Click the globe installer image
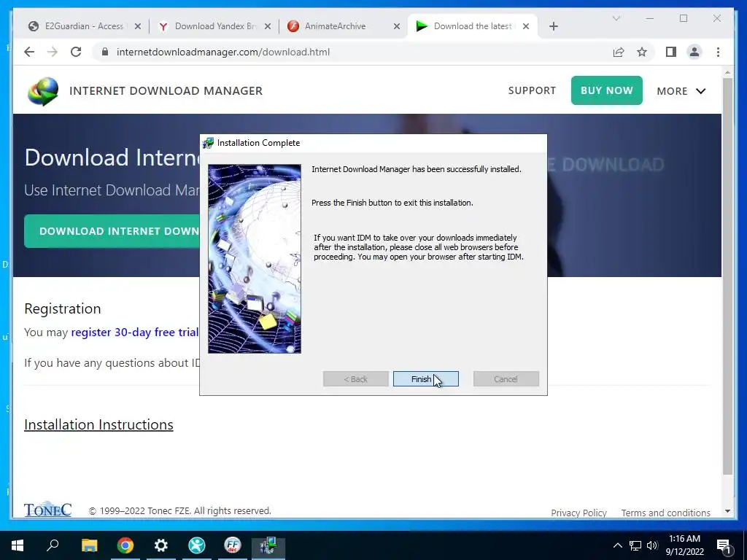747x560 pixels. (x=255, y=259)
